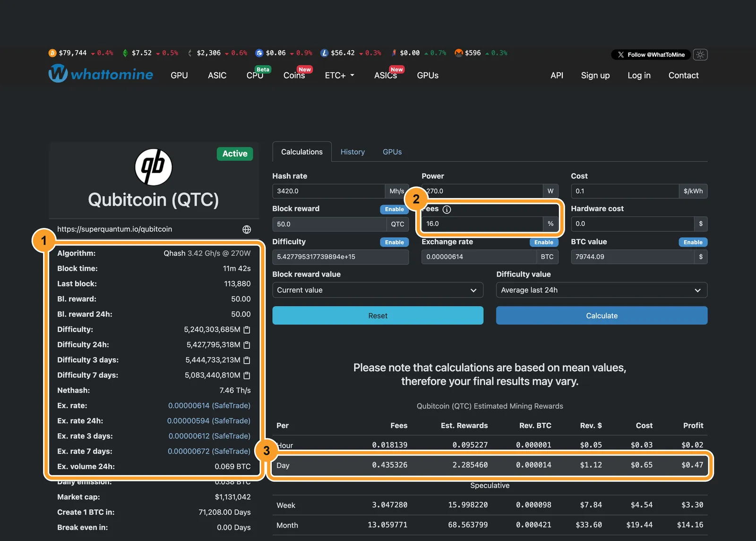Click the globe icon beside the website URL
Screen dimensions: 756x541
click(x=247, y=229)
